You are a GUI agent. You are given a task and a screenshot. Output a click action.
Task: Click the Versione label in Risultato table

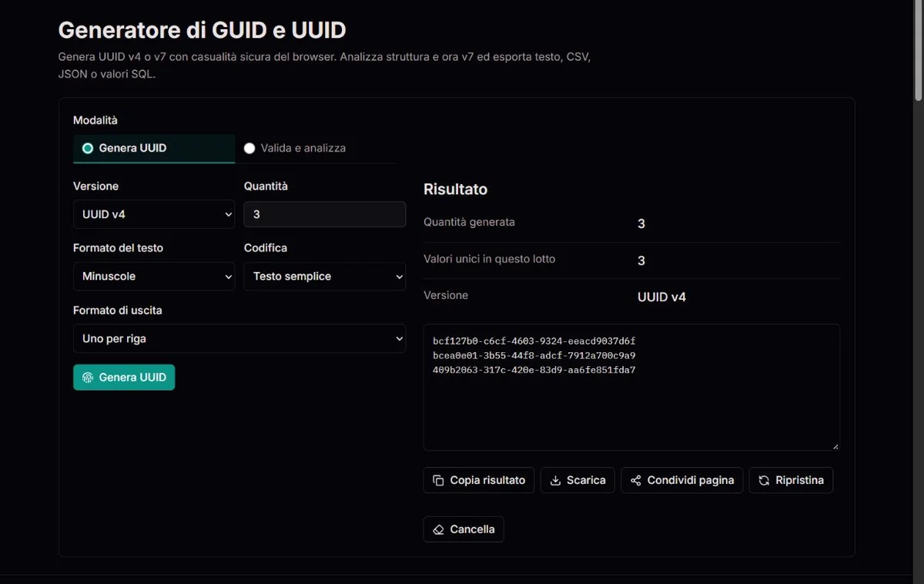446,295
